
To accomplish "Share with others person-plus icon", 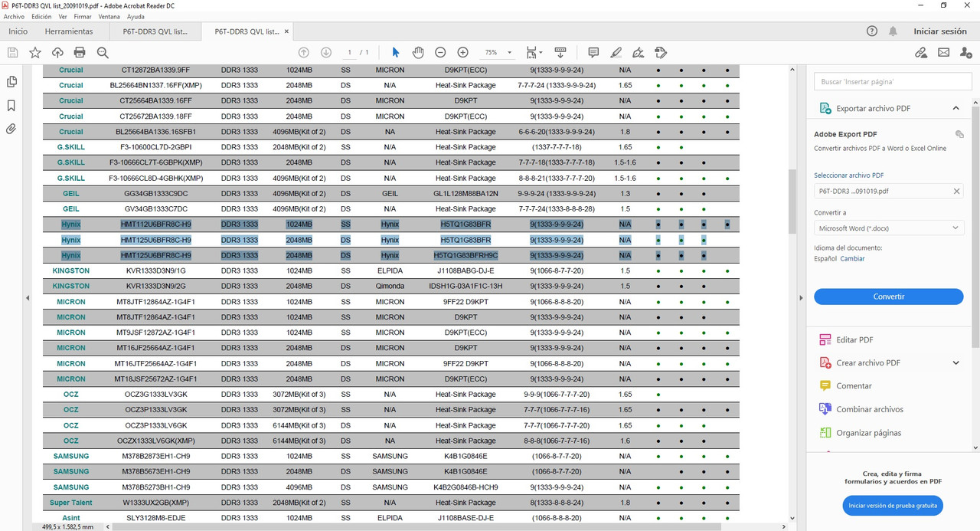I will coord(965,52).
